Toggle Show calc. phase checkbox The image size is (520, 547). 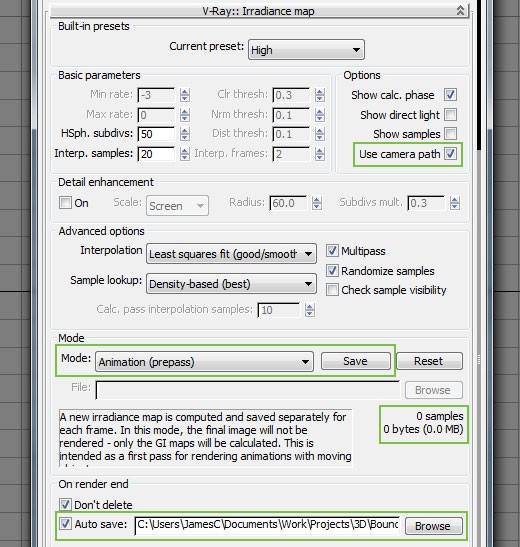pos(450,95)
